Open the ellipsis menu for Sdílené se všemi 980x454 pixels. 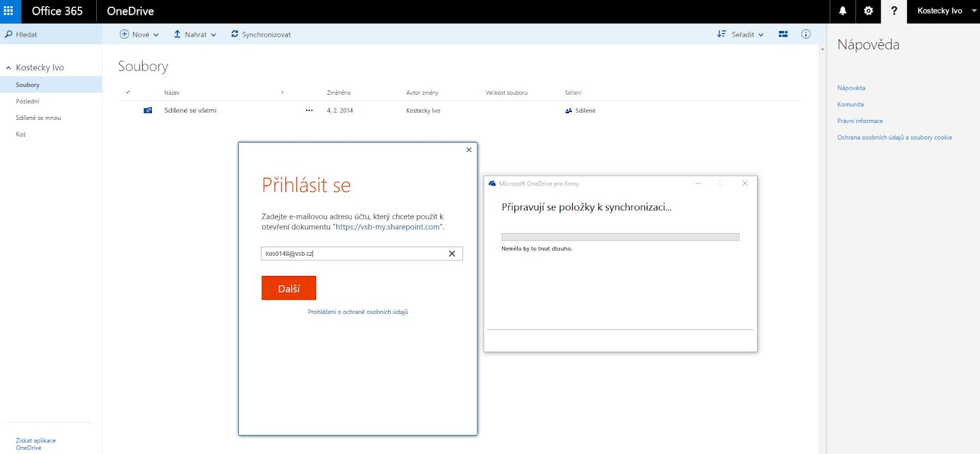pyautogui.click(x=309, y=111)
